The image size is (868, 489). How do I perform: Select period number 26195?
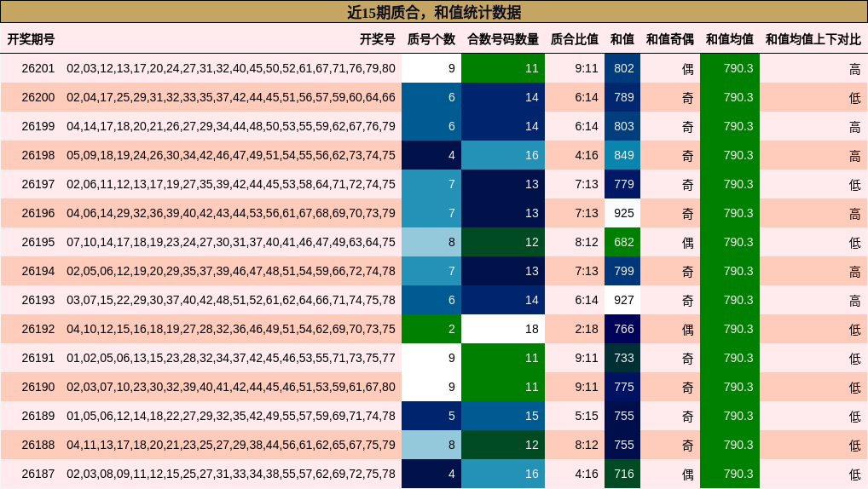pos(38,242)
